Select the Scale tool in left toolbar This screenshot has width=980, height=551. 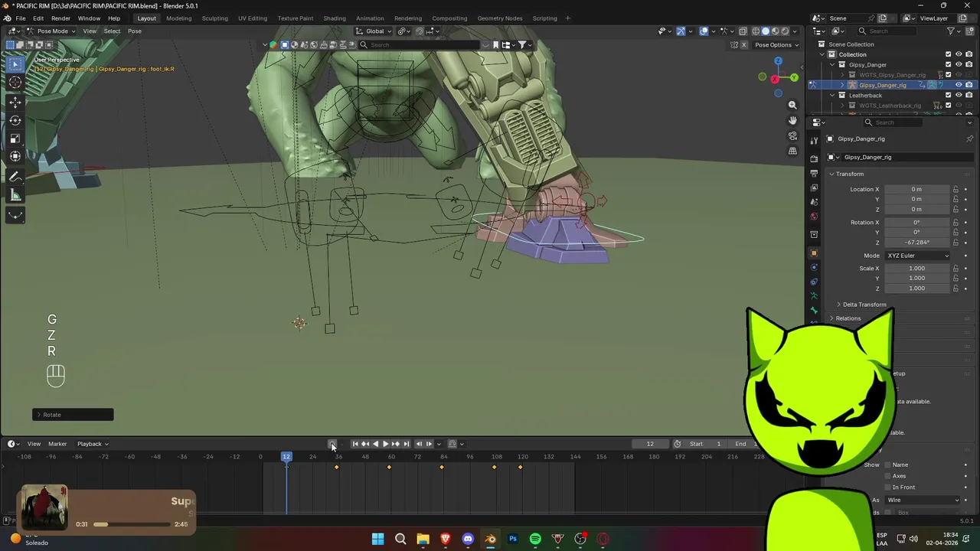point(15,139)
